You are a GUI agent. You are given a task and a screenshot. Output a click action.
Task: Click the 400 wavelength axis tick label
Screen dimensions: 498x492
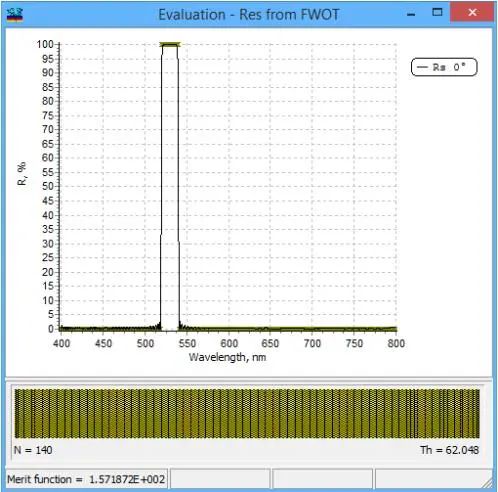[62, 343]
